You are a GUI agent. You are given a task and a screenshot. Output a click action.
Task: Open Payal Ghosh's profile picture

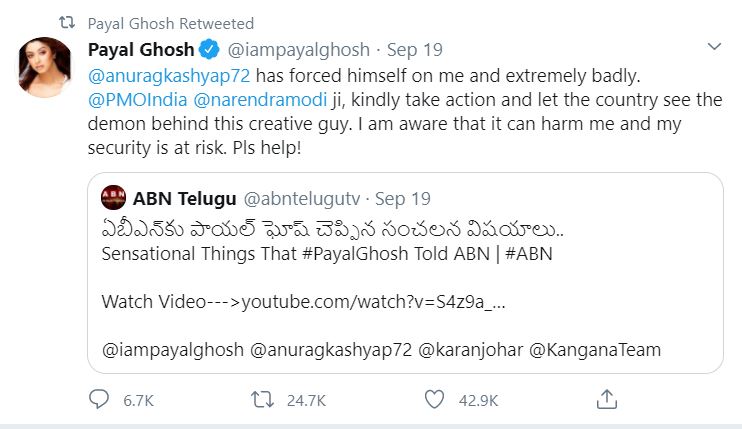pos(47,72)
